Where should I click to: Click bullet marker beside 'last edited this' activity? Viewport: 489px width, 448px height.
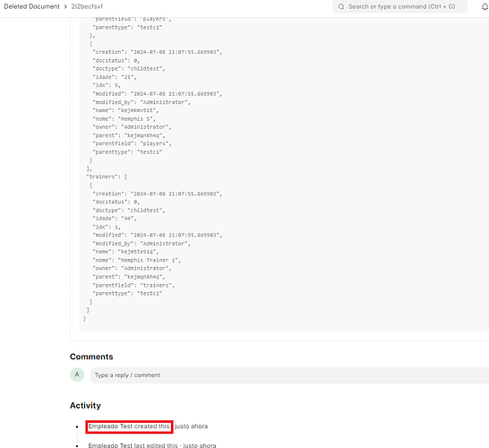coord(77,446)
